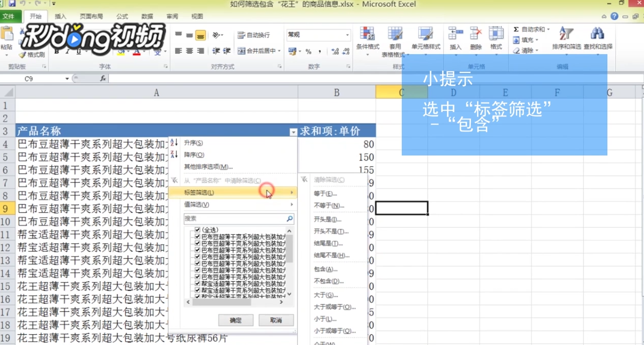Apply percent style format

(x=308, y=52)
